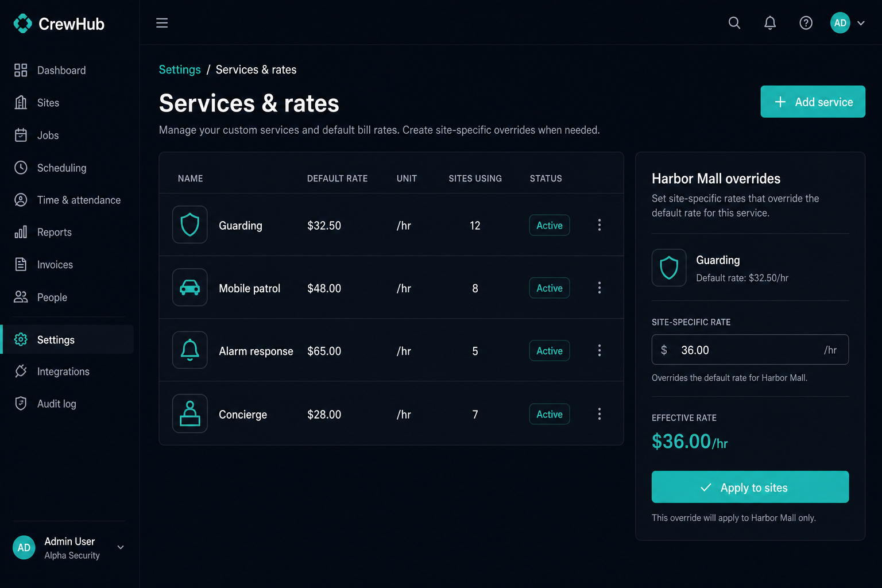Click the CrewHub logo icon
The height and width of the screenshot is (588, 882).
coord(22,24)
